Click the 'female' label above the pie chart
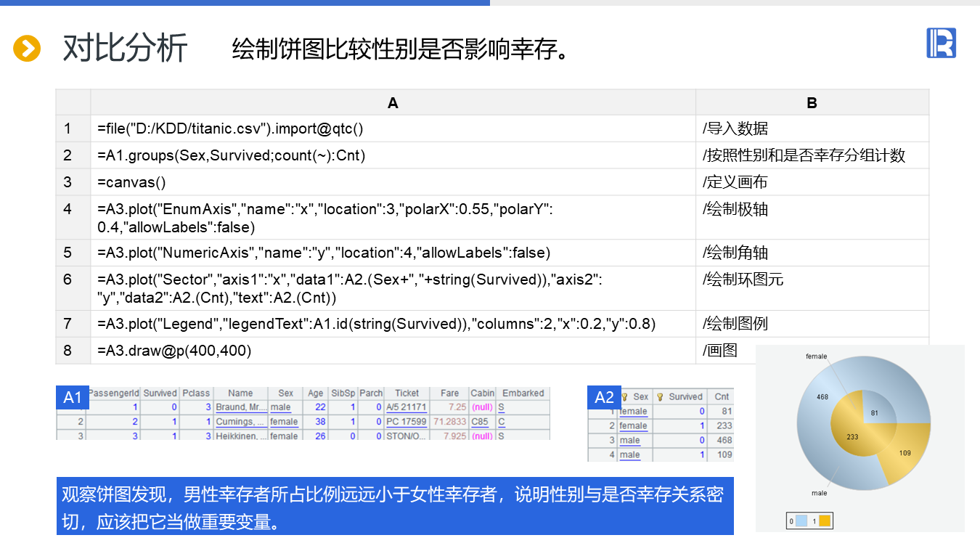This screenshot has width=980, height=551. tap(817, 356)
